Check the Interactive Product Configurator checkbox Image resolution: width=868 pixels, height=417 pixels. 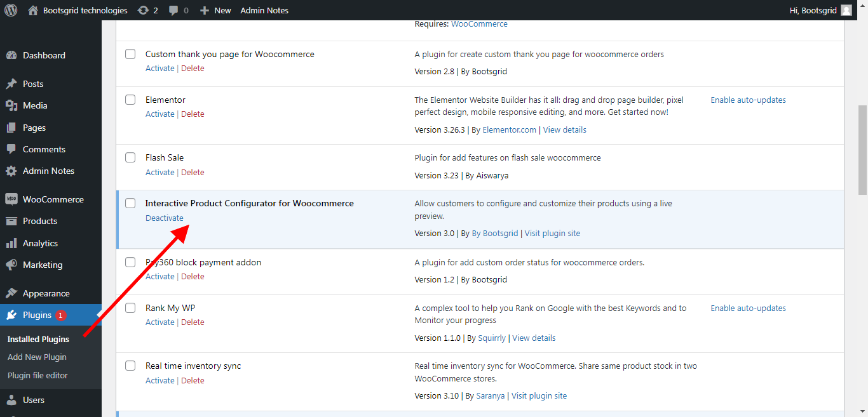click(x=130, y=203)
